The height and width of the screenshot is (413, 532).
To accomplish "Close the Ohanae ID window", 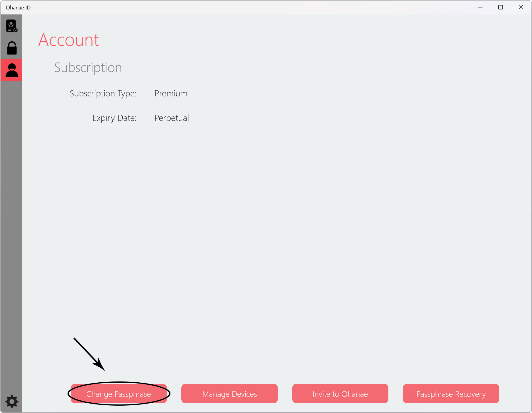I will [x=521, y=7].
